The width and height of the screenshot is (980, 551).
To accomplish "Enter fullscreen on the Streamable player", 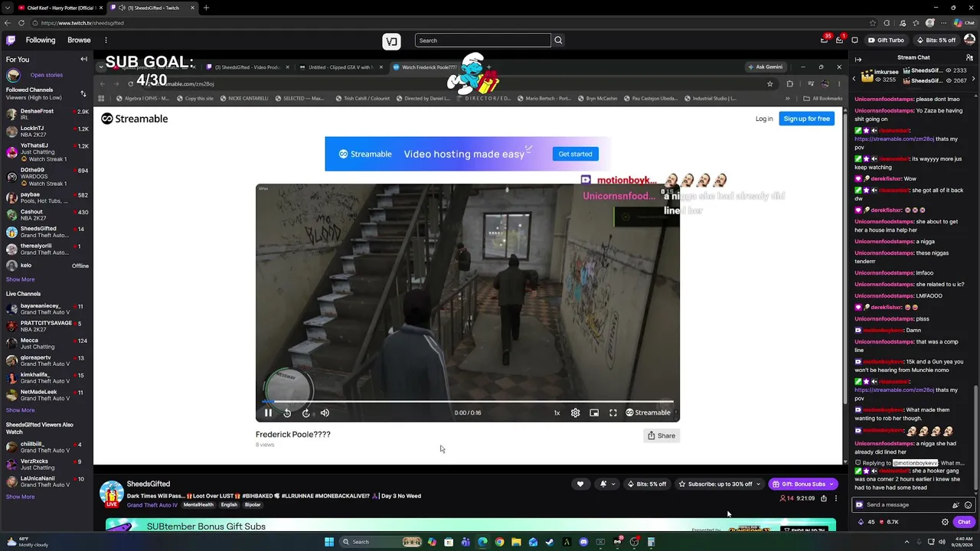I will 613,412.
